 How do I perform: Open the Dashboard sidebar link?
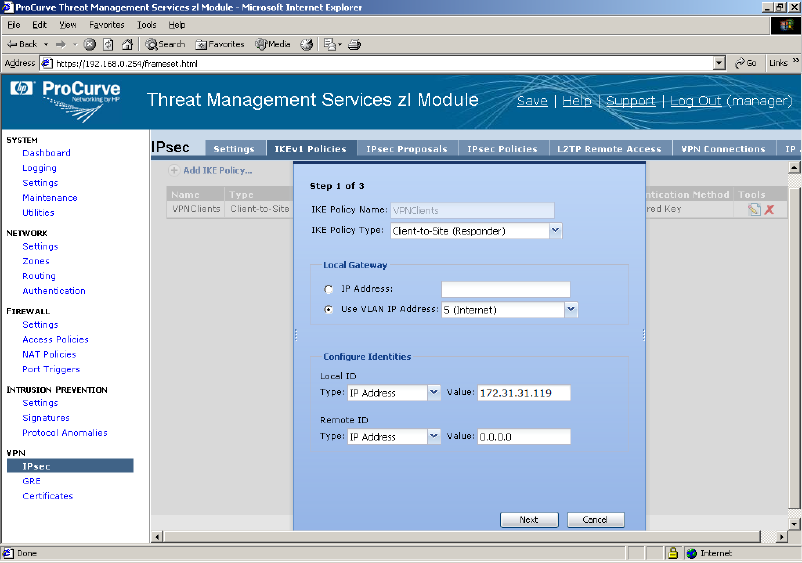[x=47, y=153]
